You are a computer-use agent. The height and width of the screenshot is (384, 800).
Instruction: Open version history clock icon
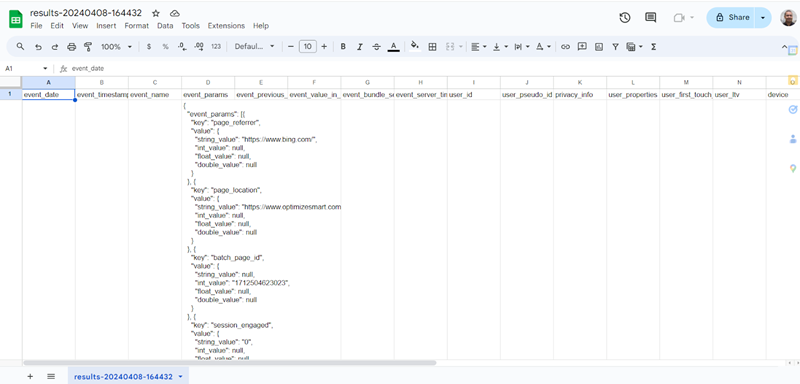[x=624, y=17]
